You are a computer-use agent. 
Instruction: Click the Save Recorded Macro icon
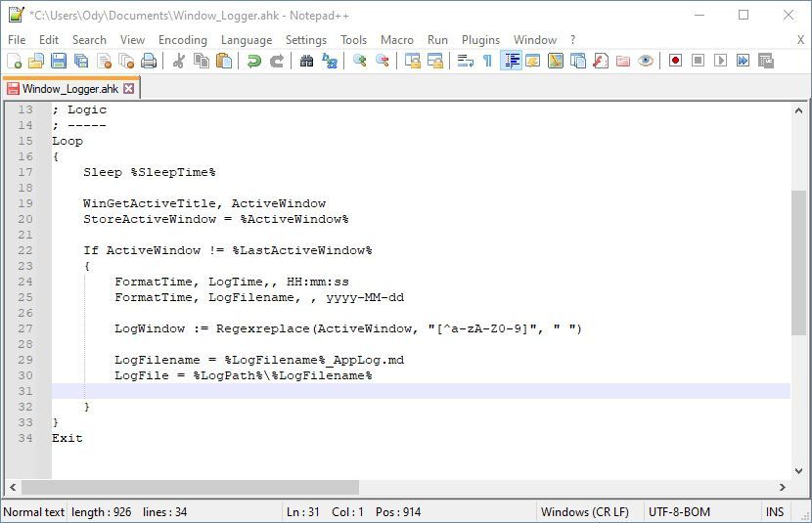765,61
